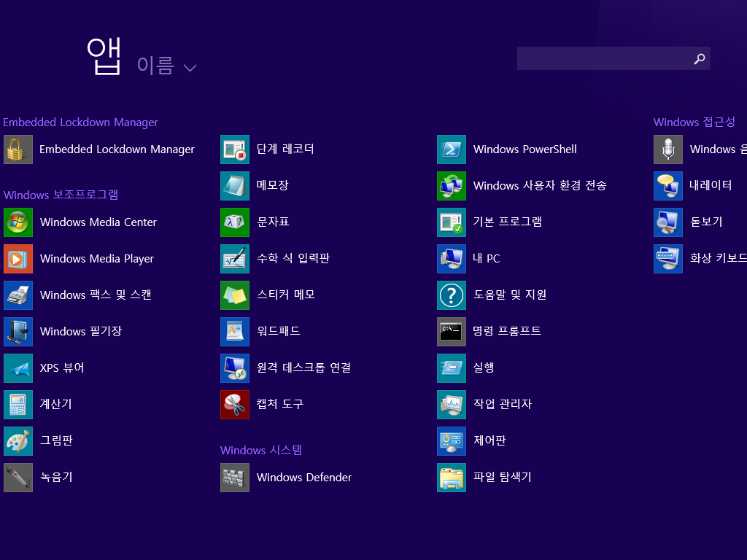Click 파일 탐색기 folder icon
The height and width of the screenshot is (560, 747).
pyautogui.click(x=452, y=477)
